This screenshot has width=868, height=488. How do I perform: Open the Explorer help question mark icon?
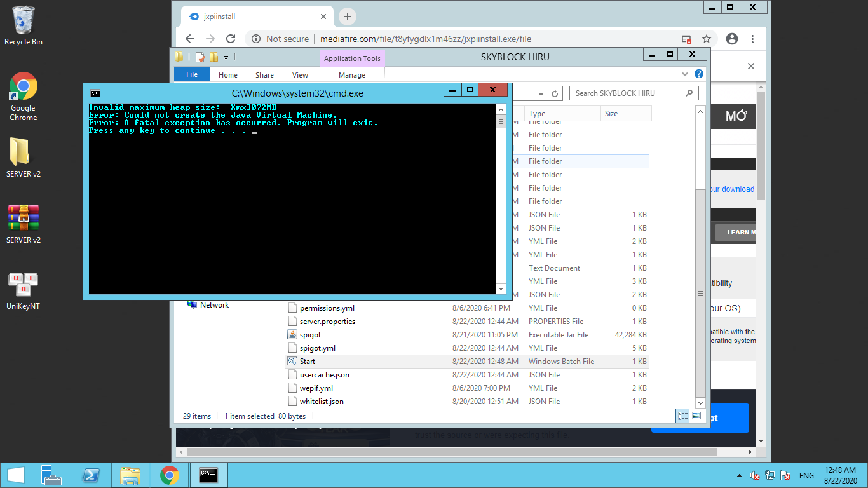point(699,74)
